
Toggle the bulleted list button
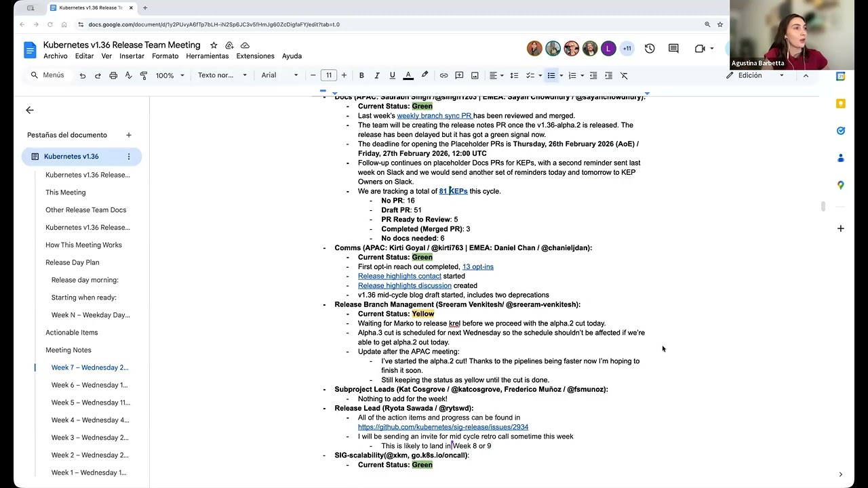pyautogui.click(x=551, y=75)
